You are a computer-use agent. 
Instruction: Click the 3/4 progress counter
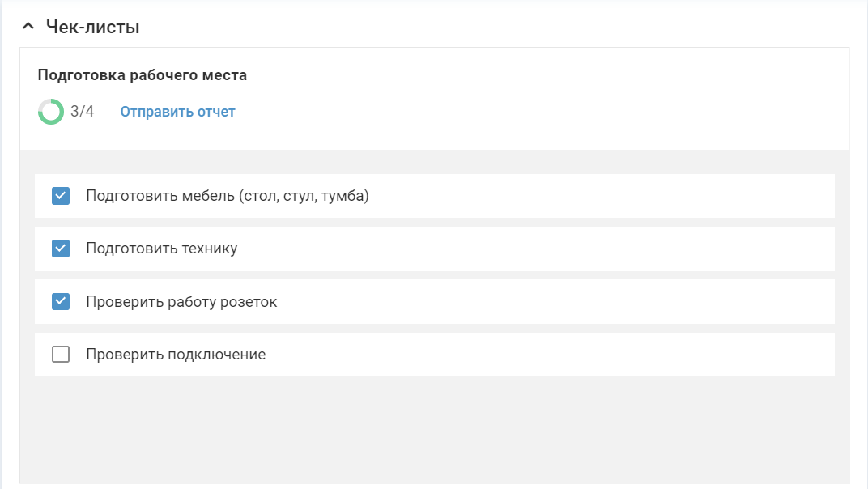(x=82, y=112)
